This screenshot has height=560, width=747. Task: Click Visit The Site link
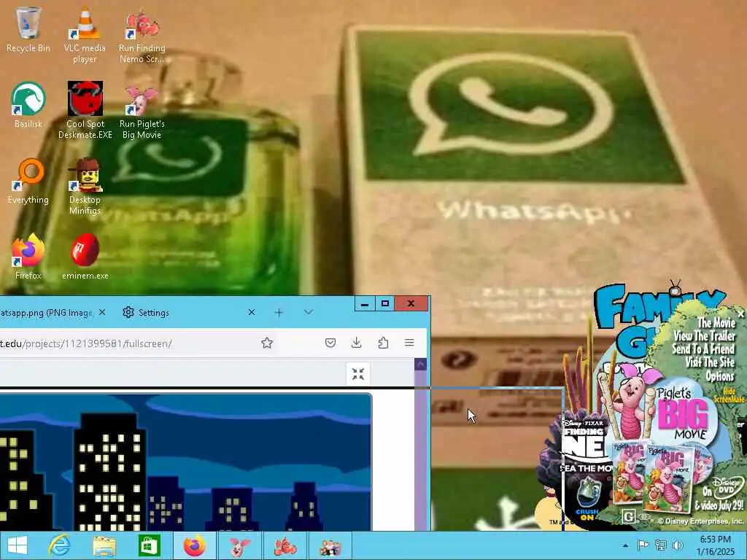[709, 362]
